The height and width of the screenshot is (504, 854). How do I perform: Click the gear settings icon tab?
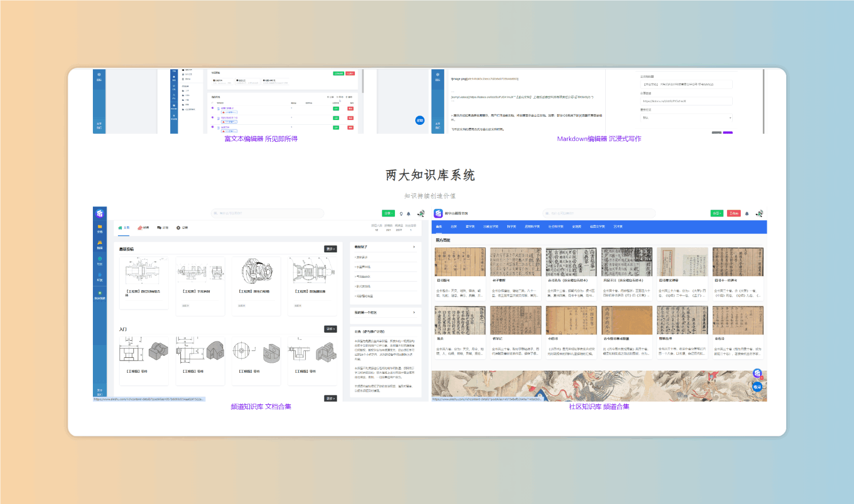click(179, 228)
